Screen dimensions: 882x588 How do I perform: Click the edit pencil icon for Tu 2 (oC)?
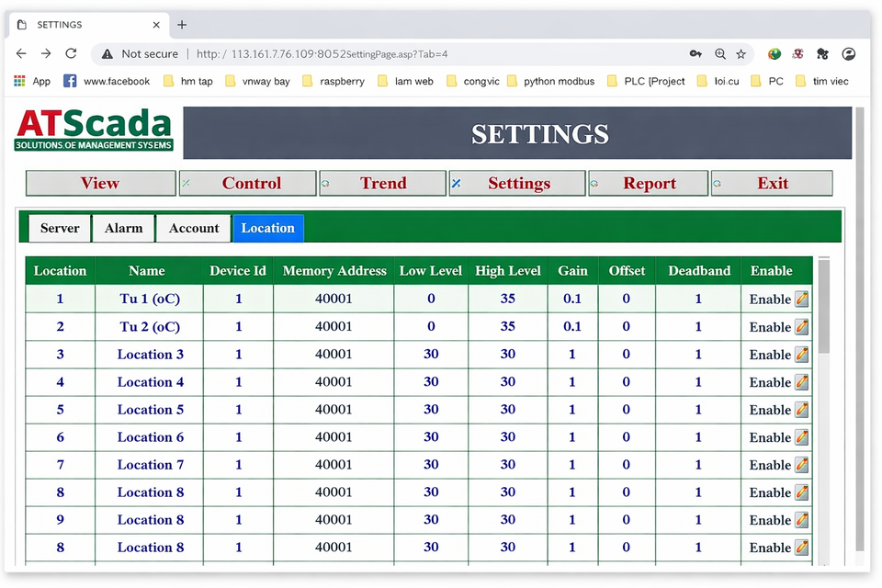point(801,326)
